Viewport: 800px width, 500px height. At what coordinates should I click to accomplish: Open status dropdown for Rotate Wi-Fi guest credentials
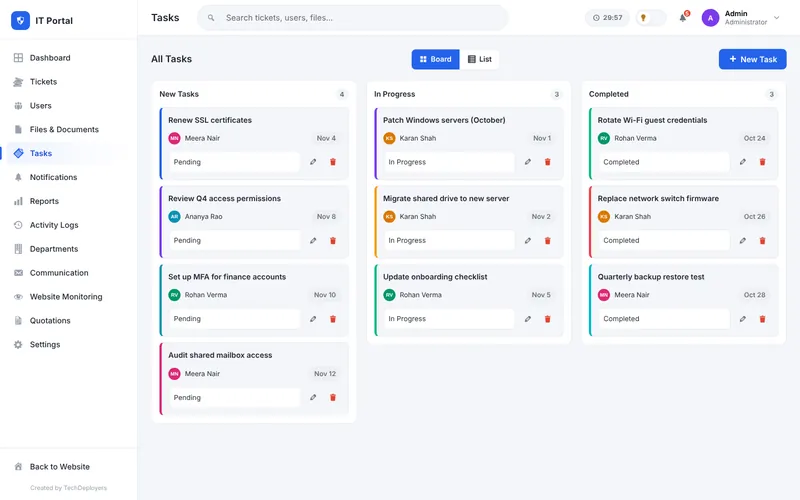(x=664, y=162)
